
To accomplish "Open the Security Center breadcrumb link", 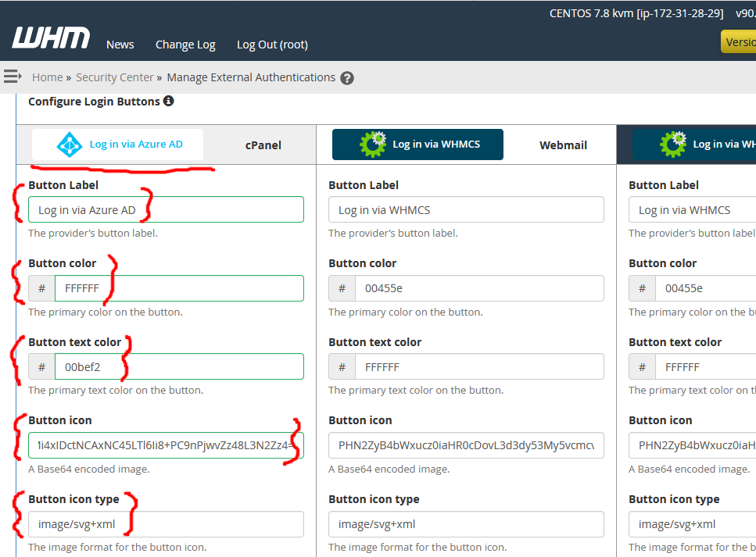I will (x=115, y=77).
